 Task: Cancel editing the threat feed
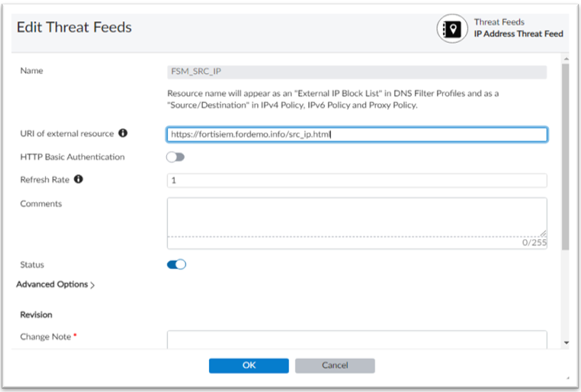335,365
